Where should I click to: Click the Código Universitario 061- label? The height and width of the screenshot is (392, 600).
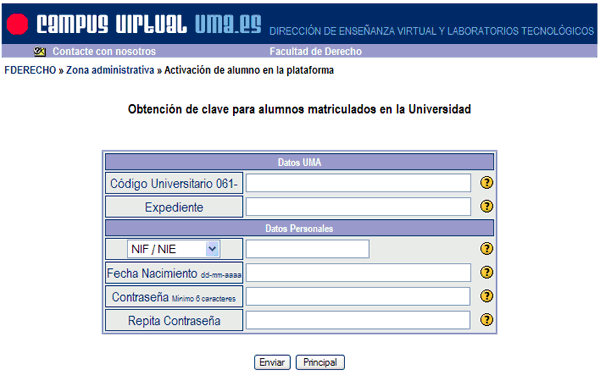(174, 183)
